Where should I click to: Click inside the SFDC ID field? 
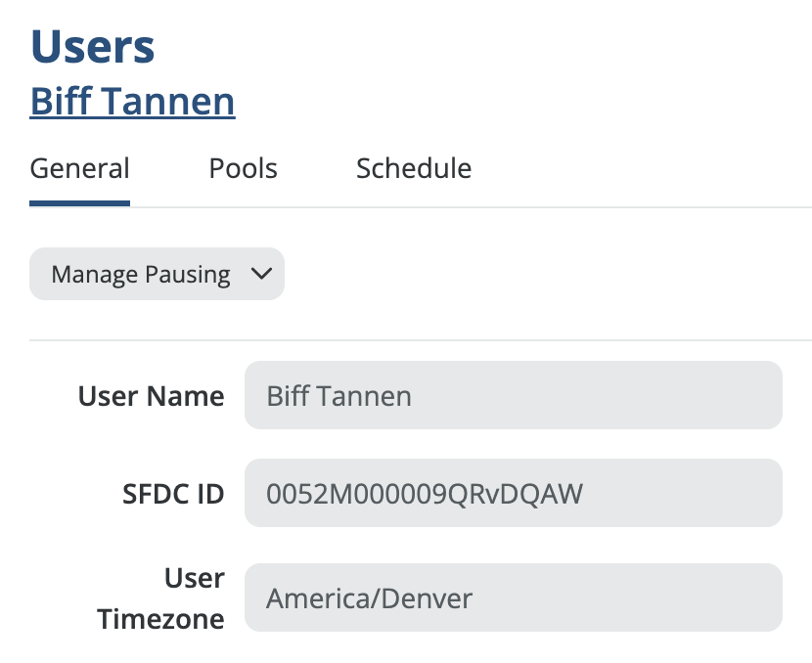(x=513, y=494)
